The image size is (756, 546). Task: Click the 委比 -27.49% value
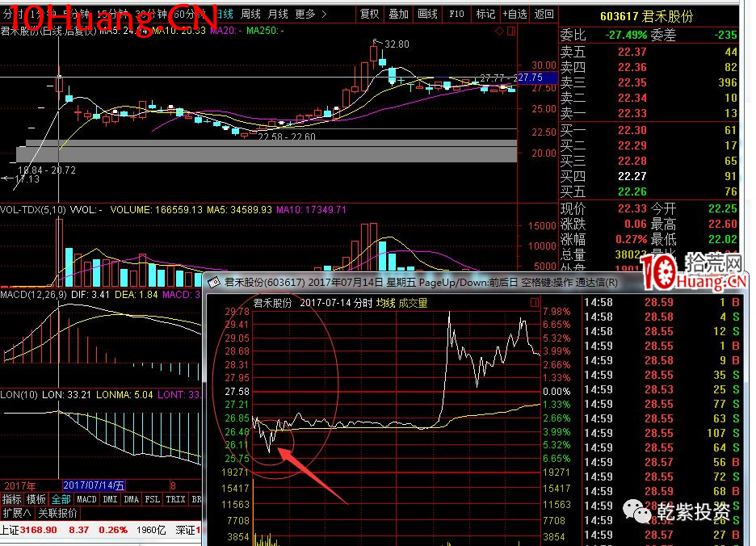[626, 36]
